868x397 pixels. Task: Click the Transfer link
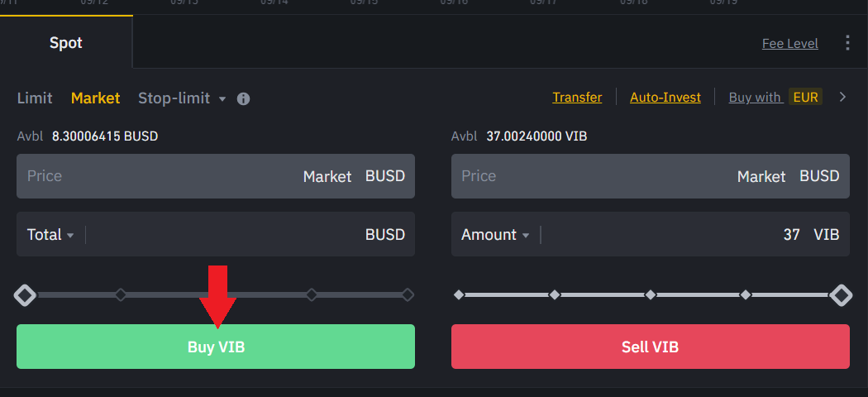click(x=577, y=98)
